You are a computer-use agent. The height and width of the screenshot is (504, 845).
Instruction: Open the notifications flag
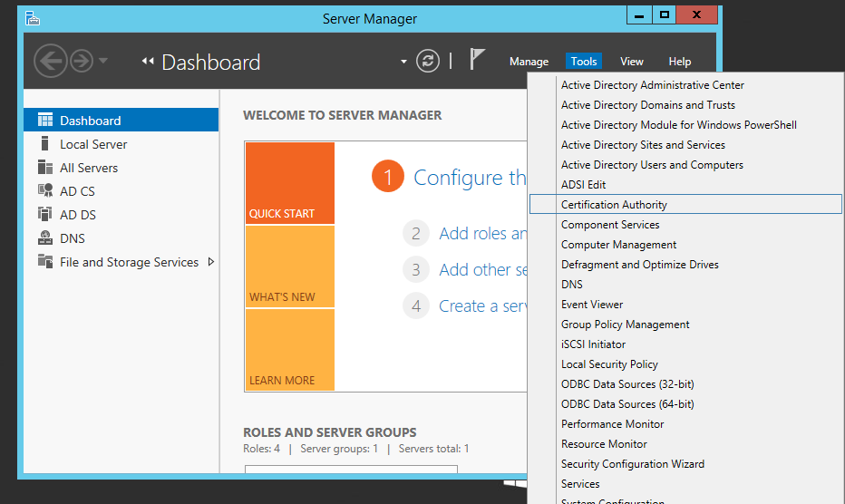tap(477, 59)
